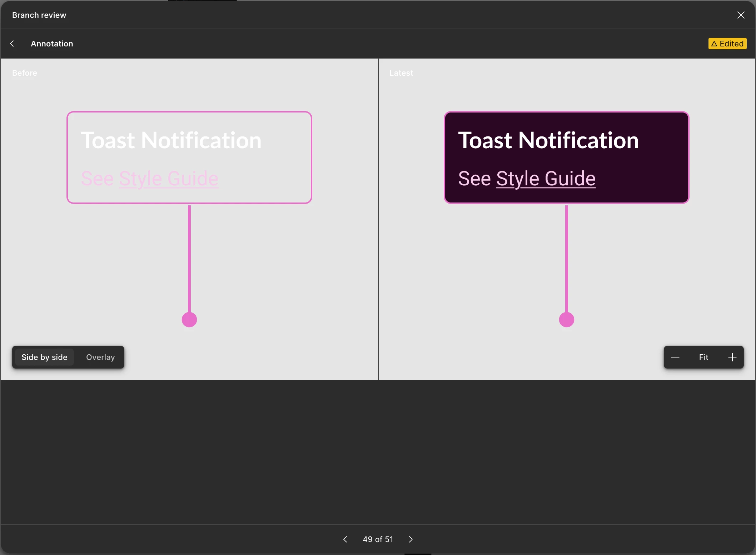
Task: Go to previous change arrow
Action: [345, 539]
